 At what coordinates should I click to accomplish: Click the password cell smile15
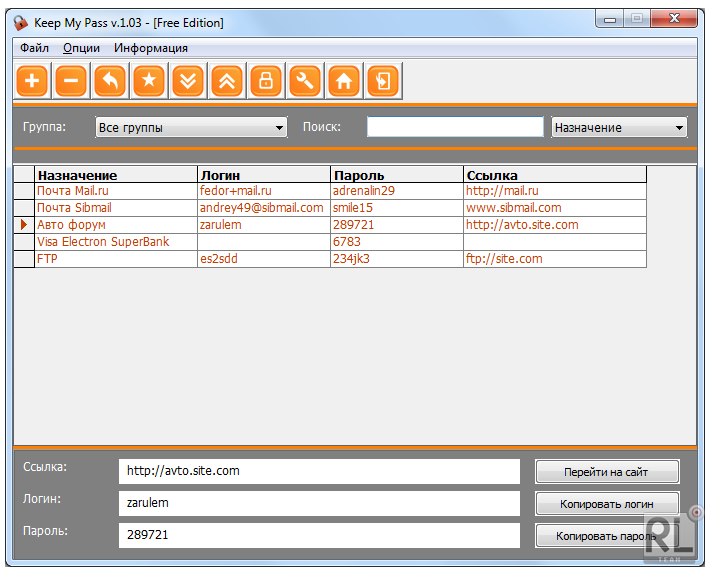tap(397, 208)
